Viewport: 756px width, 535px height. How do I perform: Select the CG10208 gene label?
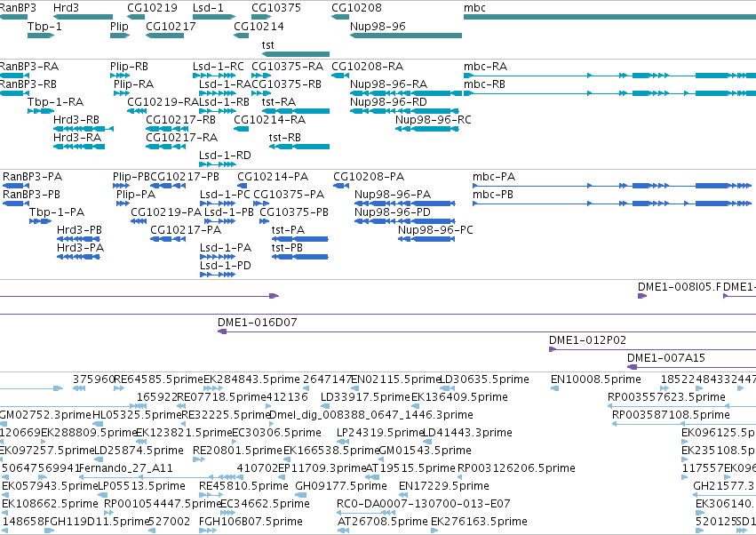(356, 8)
